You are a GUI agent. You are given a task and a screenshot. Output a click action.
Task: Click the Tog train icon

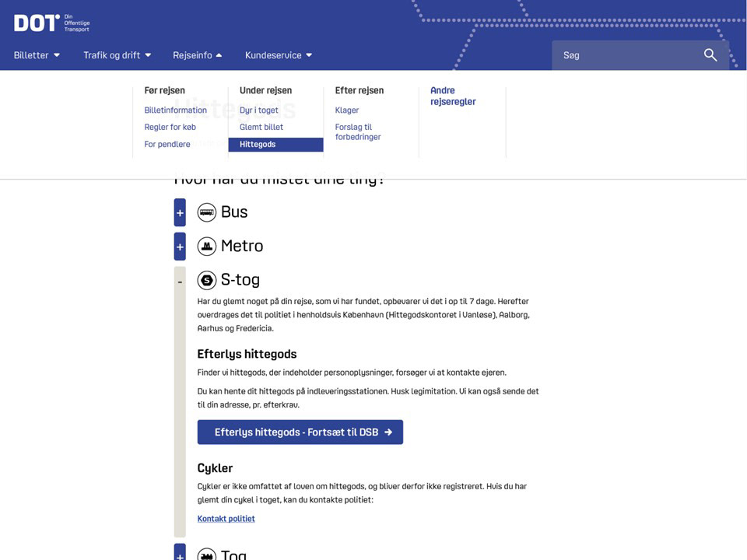point(207,555)
